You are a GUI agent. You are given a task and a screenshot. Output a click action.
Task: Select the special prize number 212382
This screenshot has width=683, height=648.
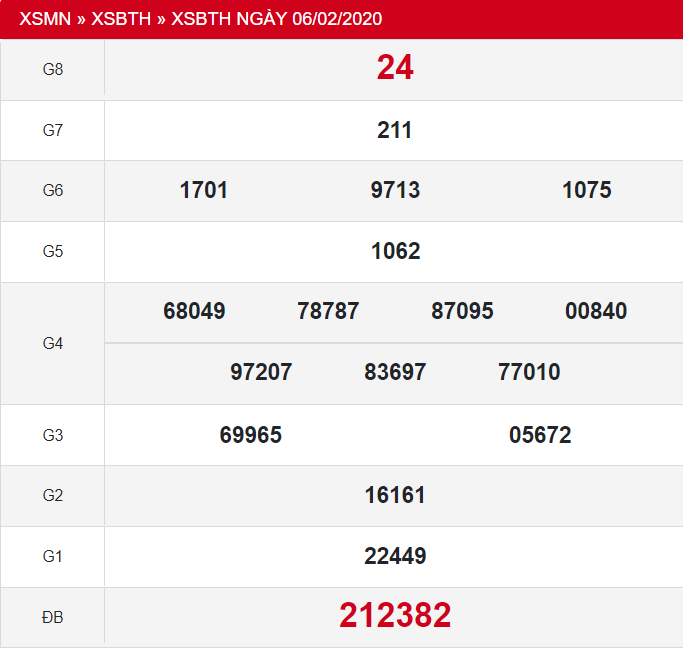[395, 615]
